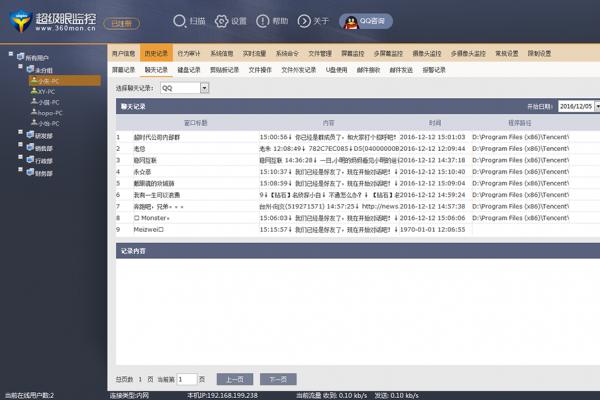Click the 上一页 previous page button
The width and height of the screenshot is (600, 400).
(232, 379)
